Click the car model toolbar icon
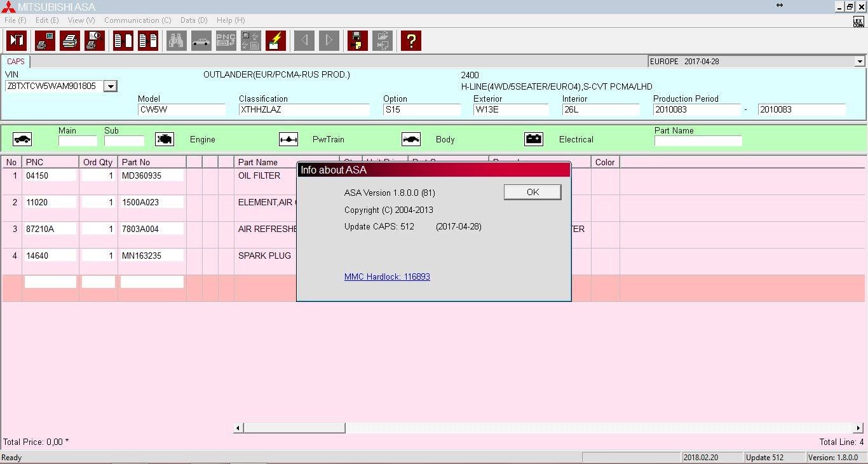868x464 pixels. [201, 41]
